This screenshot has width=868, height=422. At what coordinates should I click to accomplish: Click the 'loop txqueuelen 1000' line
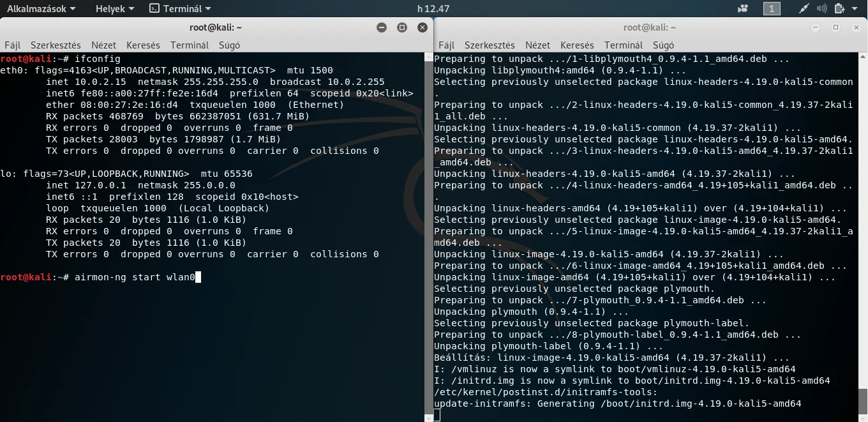pos(158,208)
